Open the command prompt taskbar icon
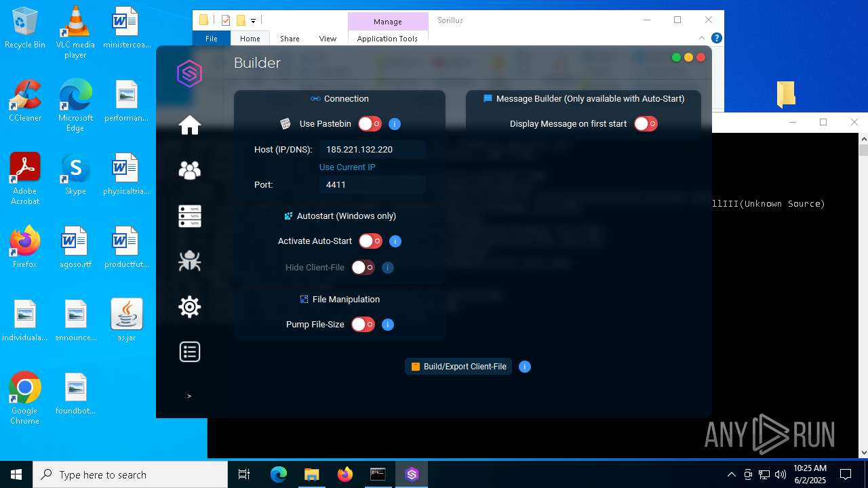 378,474
